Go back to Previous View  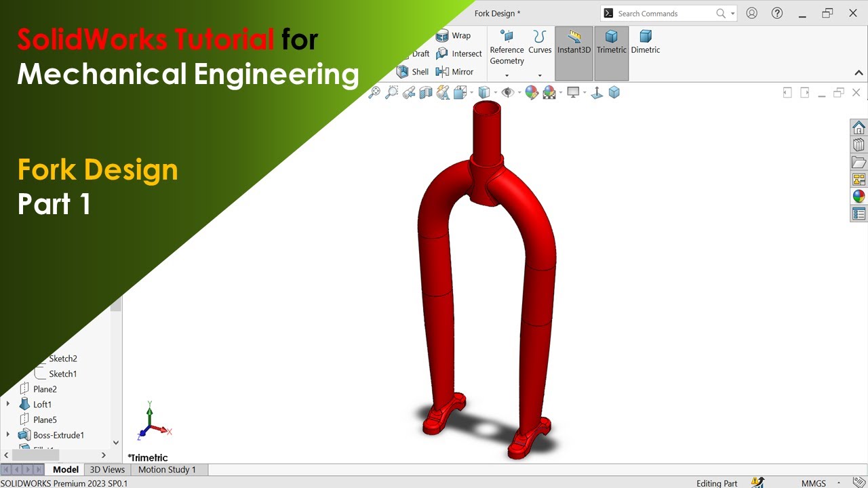click(x=408, y=93)
